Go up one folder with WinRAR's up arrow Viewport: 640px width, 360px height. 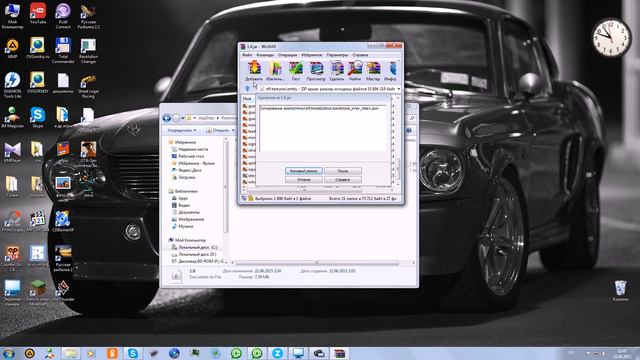(x=247, y=88)
